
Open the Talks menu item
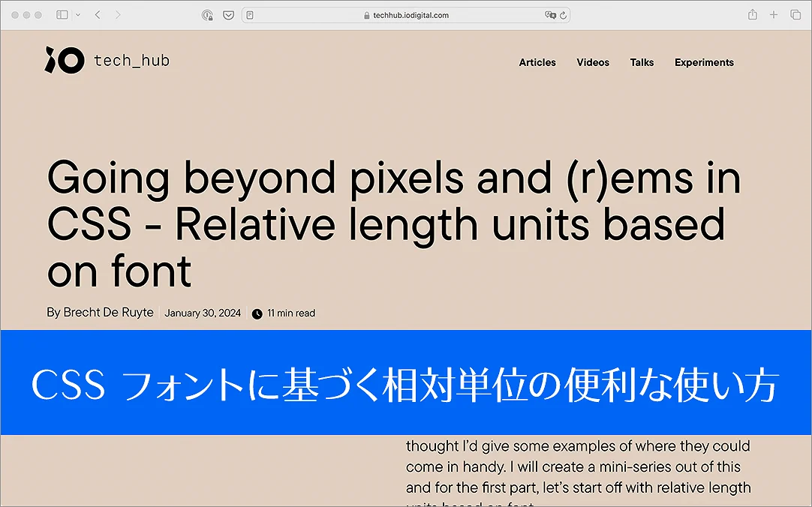[642, 62]
